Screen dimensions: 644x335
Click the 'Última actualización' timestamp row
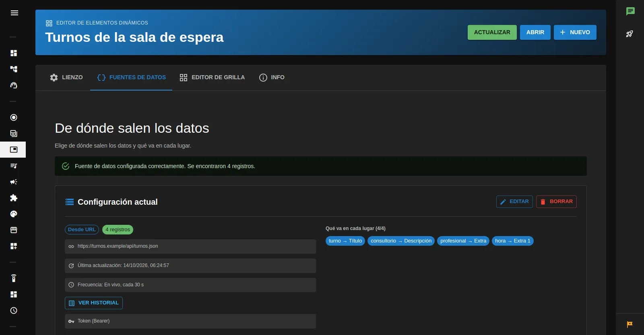190,266
